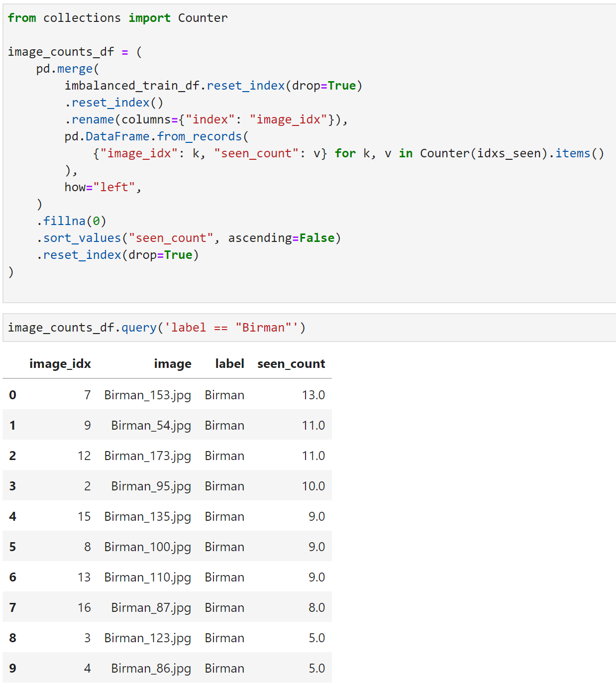Viewport: 616px width, 695px height.
Task: Click the Birman_95.jpg table entry
Action: coord(151,486)
